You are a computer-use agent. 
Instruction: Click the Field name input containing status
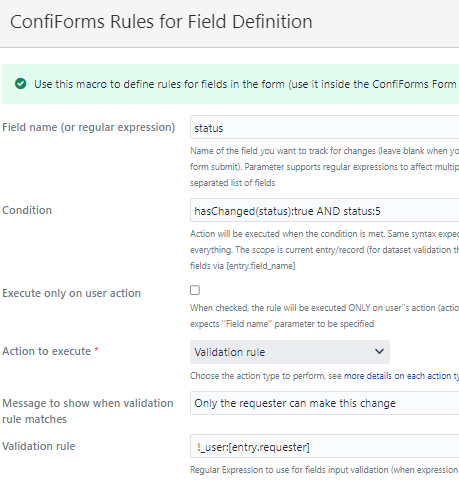point(324,127)
